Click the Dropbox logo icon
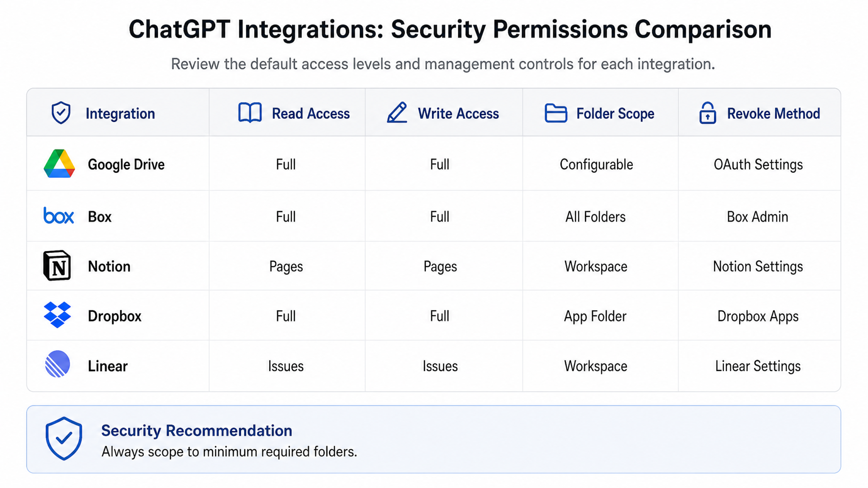868x488 pixels. click(57, 315)
